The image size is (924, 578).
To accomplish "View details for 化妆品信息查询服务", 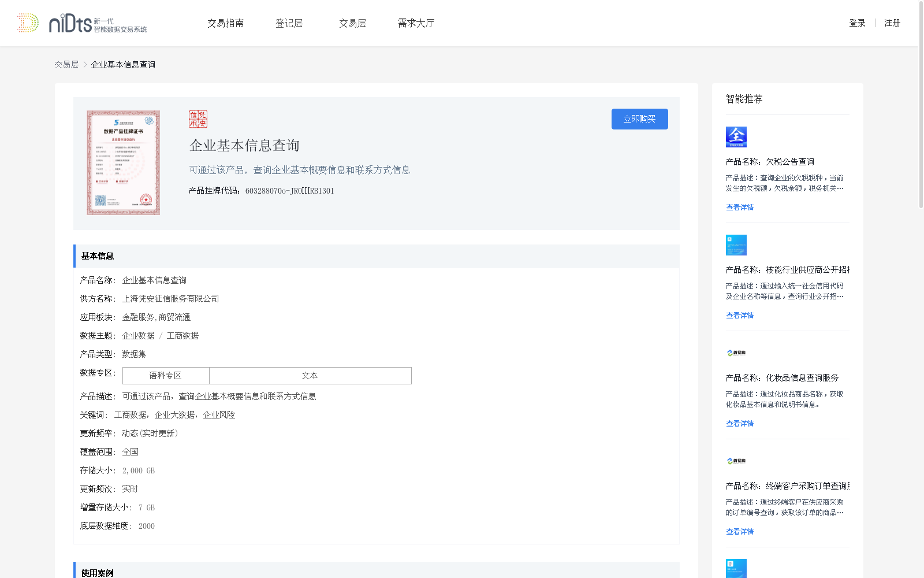I will point(740,424).
